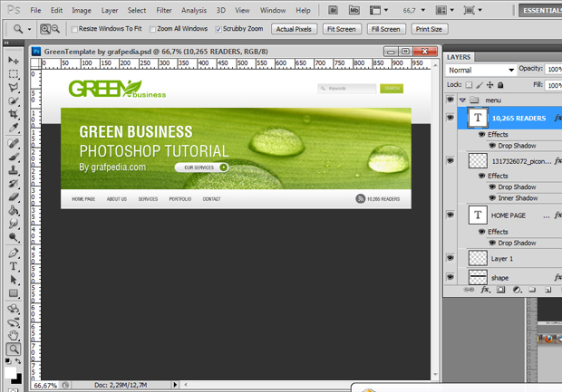Hide the 1317326072_picon layer
The width and height of the screenshot is (562, 392).
point(451,160)
